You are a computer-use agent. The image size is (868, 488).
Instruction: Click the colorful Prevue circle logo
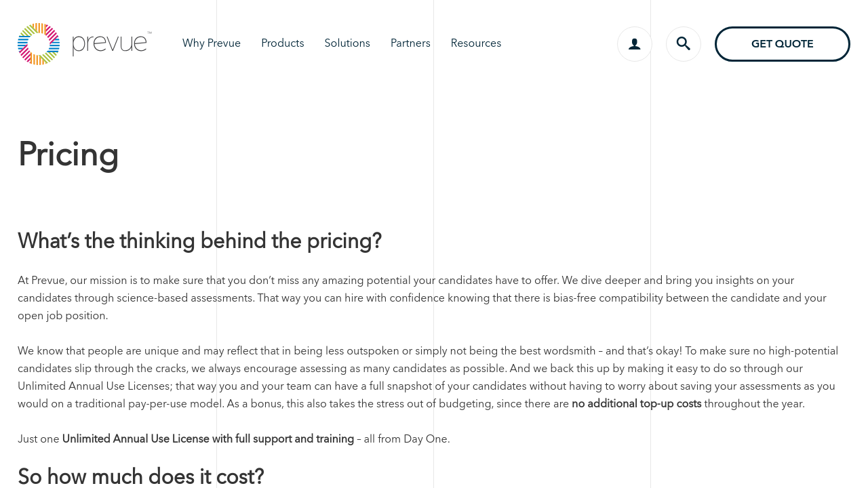39,44
